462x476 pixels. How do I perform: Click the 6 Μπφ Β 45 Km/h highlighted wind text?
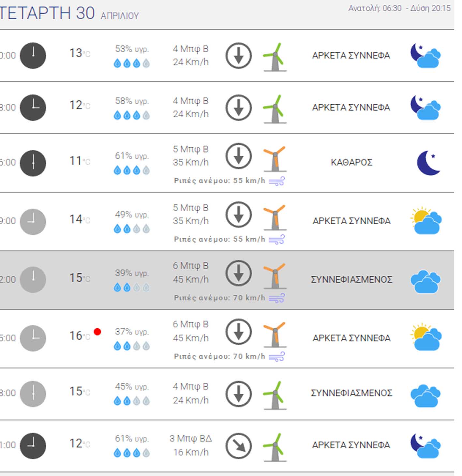click(x=191, y=273)
